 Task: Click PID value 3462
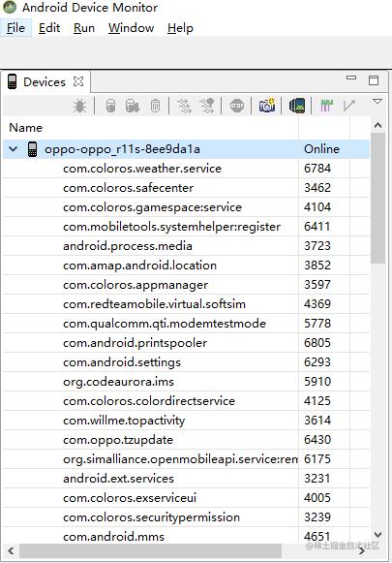click(317, 188)
